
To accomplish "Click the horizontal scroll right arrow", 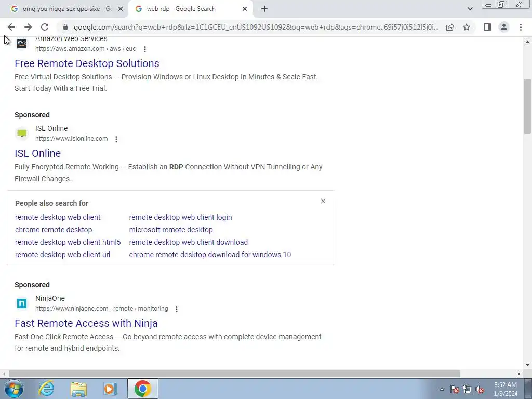I will 519,374.
